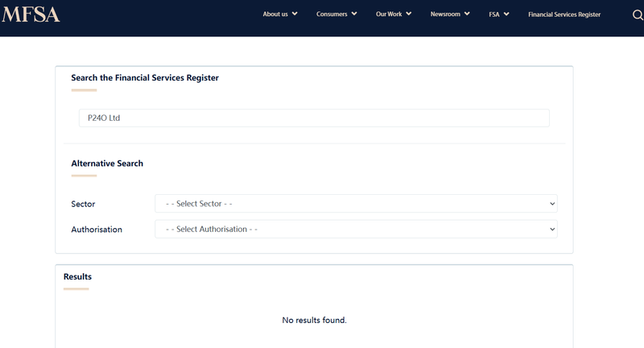Click 'No results found.' message
644x348 pixels.
point(314,320)
